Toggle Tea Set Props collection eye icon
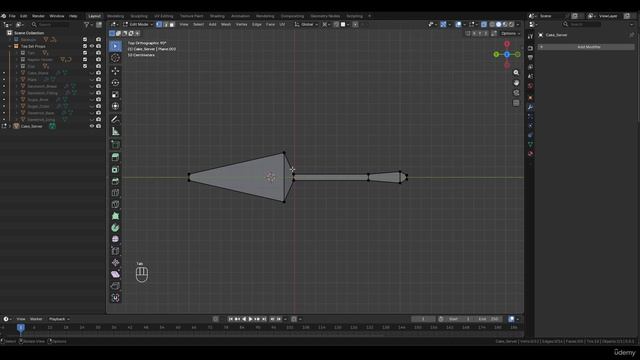 pos(92,46)
